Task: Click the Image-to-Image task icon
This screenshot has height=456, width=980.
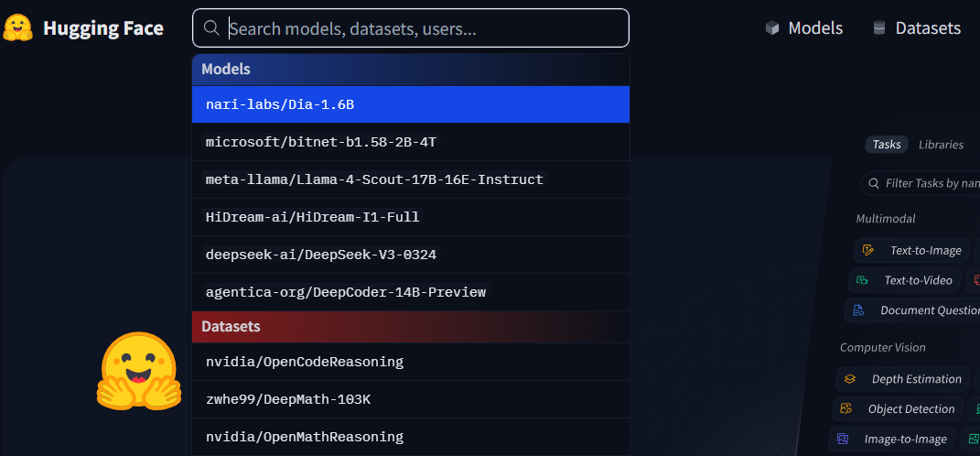Action: pyautogui.click(x=843, y=440)
